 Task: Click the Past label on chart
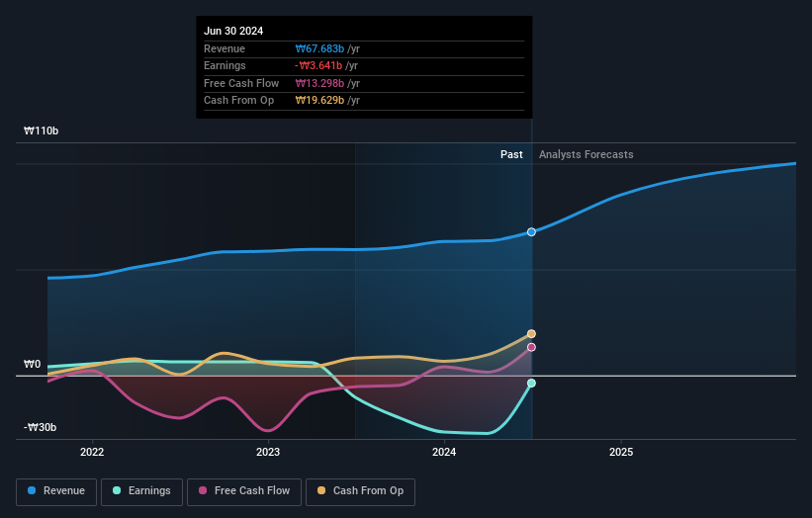click(x=511, y=155)
